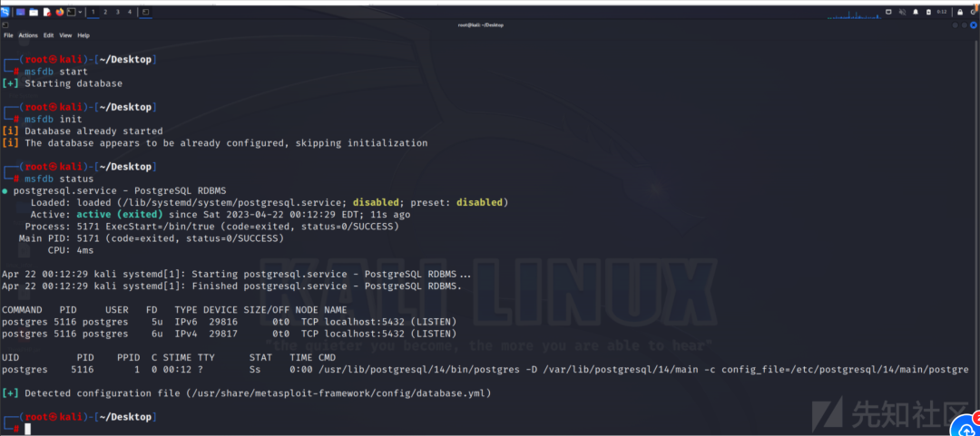Image resolution: width=980 pixels, height=436 pixels.
Task: Click the 'skipping initialization' message line
Action: (215, 143)
